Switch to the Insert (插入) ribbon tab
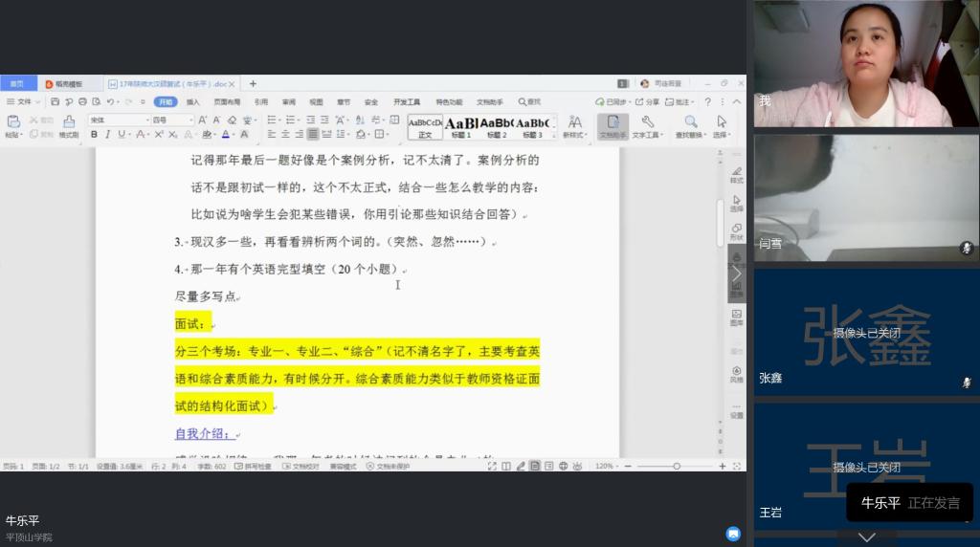This screenshot has height=547, width=980. (192, 101)
